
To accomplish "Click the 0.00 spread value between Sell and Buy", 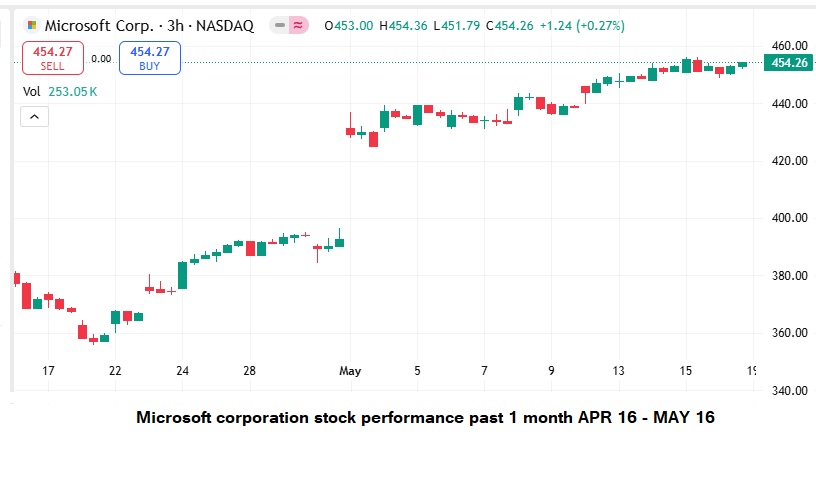I will pos(101,59).
